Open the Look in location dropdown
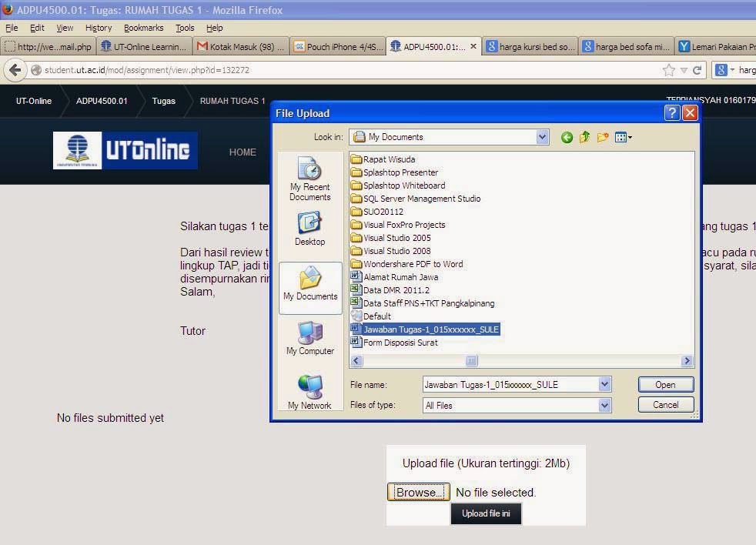Image resolution: width=756 pixels, height=545 pixels. [542, 137]
